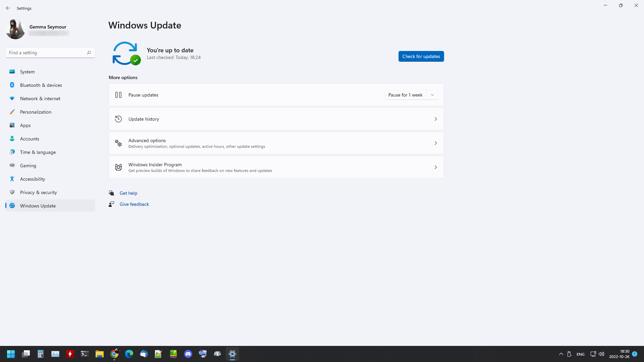
Task: Open the Calculator from the taskbar
Action: 41,354
